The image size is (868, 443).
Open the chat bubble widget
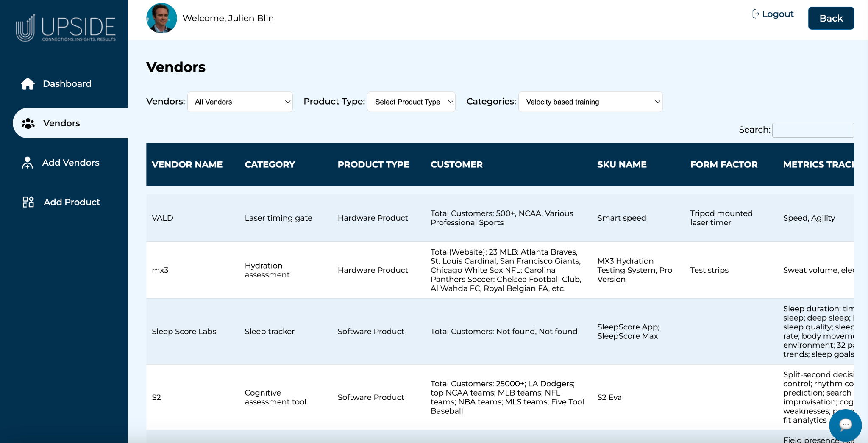tap(845, 425)
